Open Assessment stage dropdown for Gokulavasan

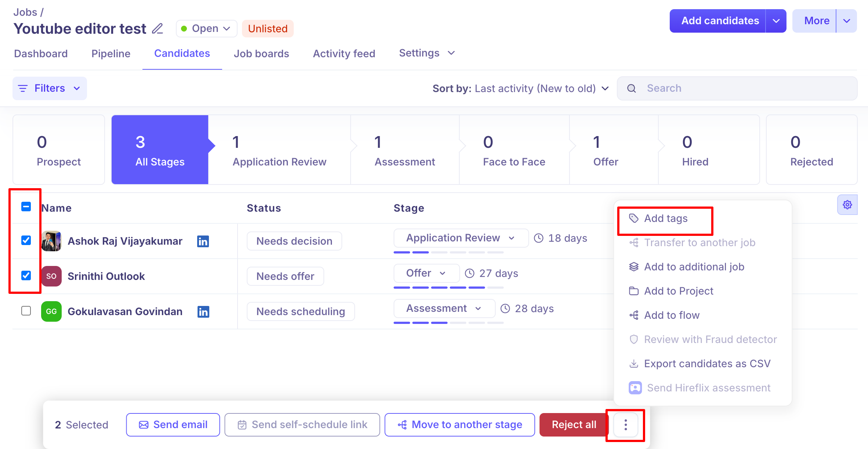[444, 309]
